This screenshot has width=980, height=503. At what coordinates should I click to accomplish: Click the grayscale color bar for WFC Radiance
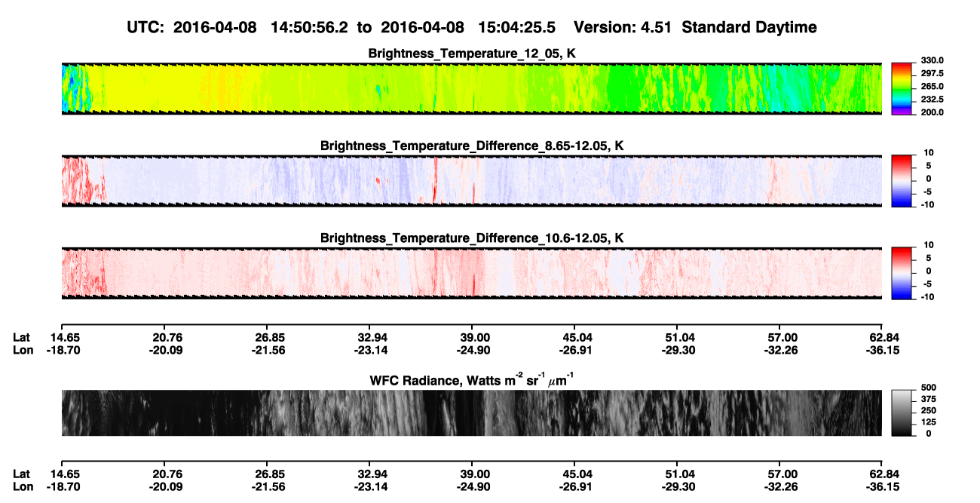pos(902,413)
